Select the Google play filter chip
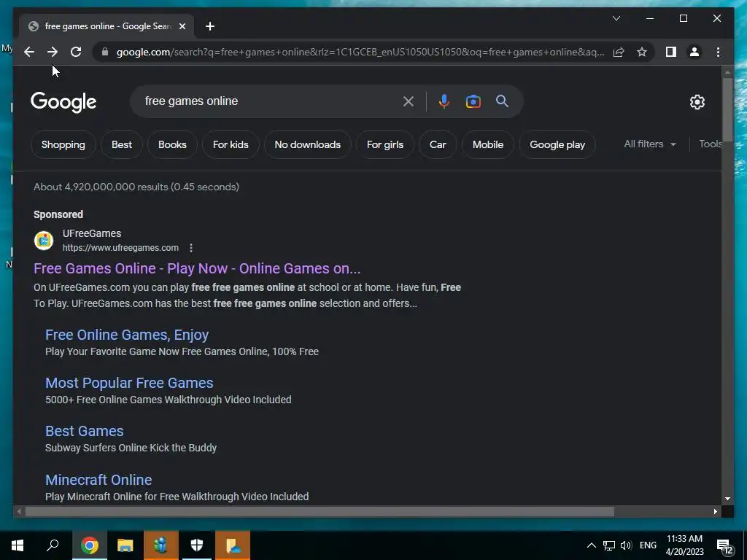 click(557, 144)
